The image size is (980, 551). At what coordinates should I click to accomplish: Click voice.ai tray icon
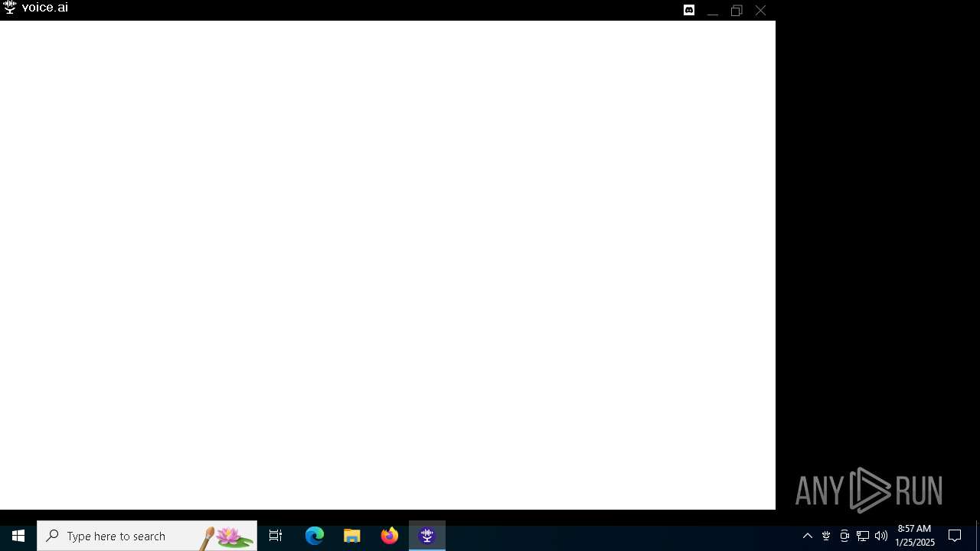coord(826,536)
